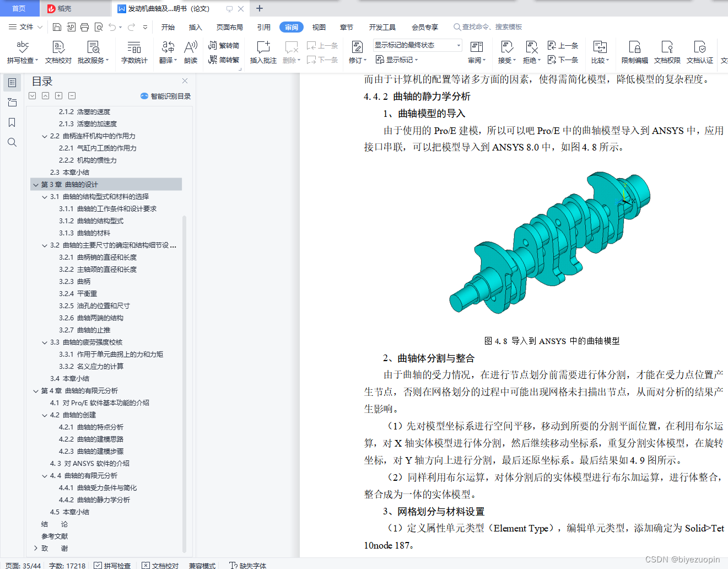Collapse the 3.2 曲轴的主要尺寸 section
Viewport: 728px width, 569px height.
click(45, 245)
